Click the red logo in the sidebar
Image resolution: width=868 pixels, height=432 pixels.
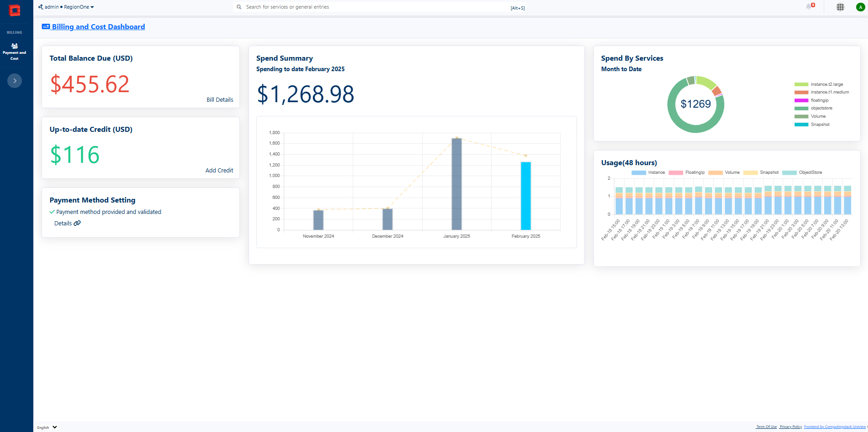[x=15, y=10]
